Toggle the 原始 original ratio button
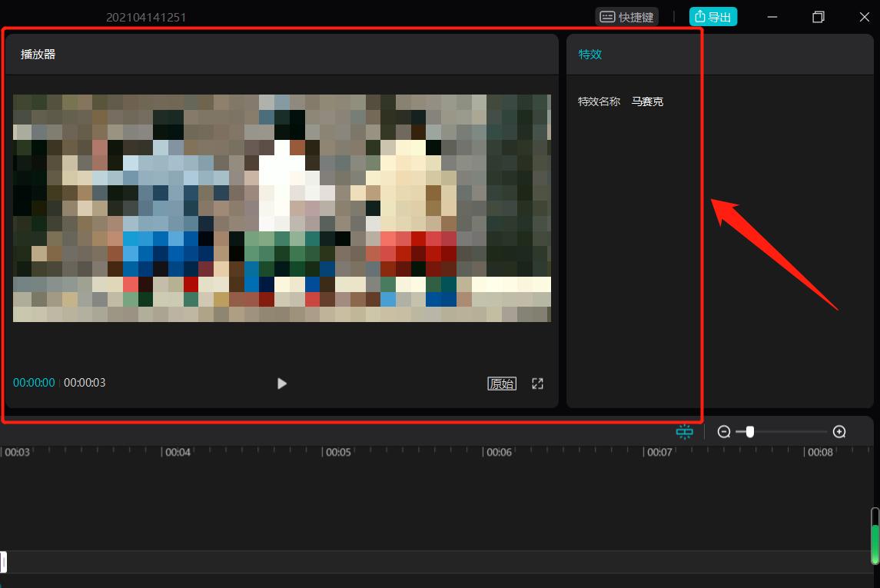 tap(502, 384)
